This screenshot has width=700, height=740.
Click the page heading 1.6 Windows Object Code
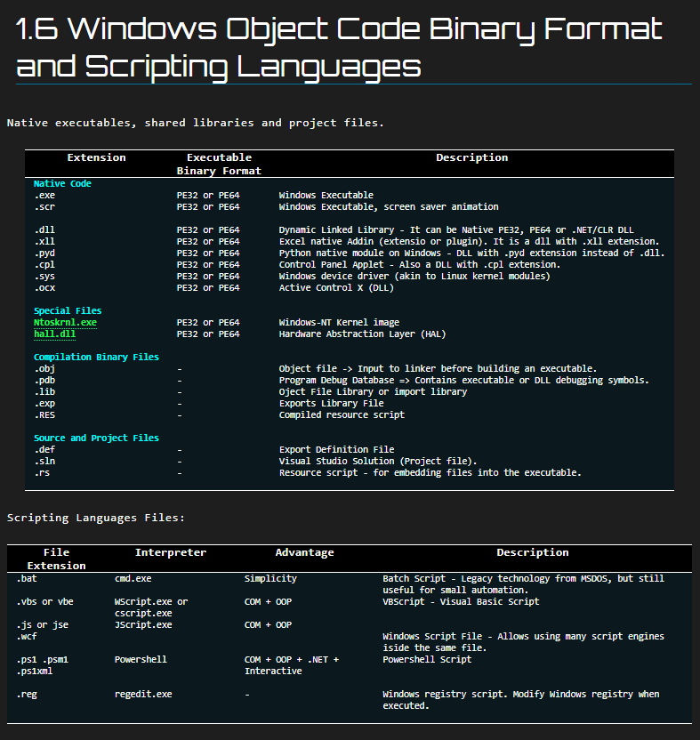pyautogui.click(x=339, y=47)
